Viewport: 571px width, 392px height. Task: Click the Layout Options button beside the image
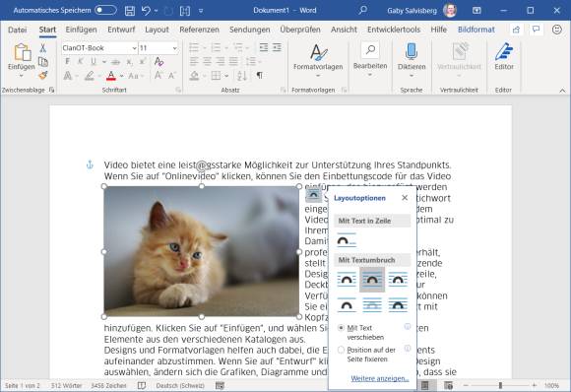[x=313, y=195]
